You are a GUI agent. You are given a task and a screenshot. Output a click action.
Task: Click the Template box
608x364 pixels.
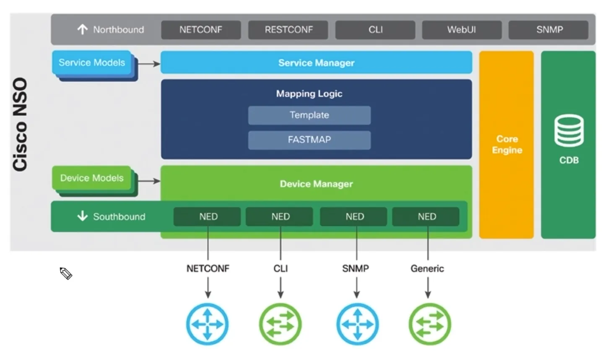tap(309, 115)
